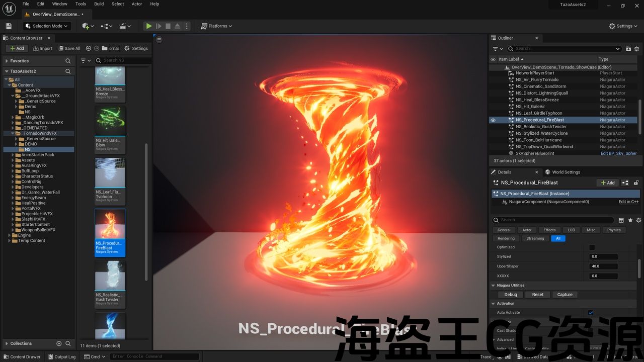Click the search icon beside Favorites
The image size is (644, 362).
pyautogui.click(x=68, y=61)
